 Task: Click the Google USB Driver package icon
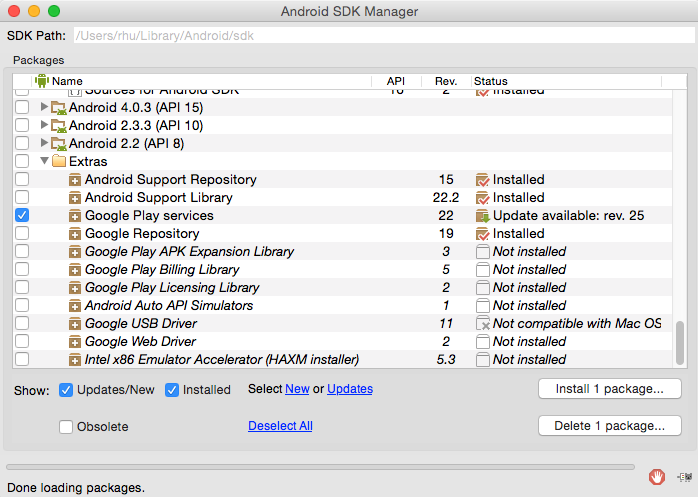(75, 324)
